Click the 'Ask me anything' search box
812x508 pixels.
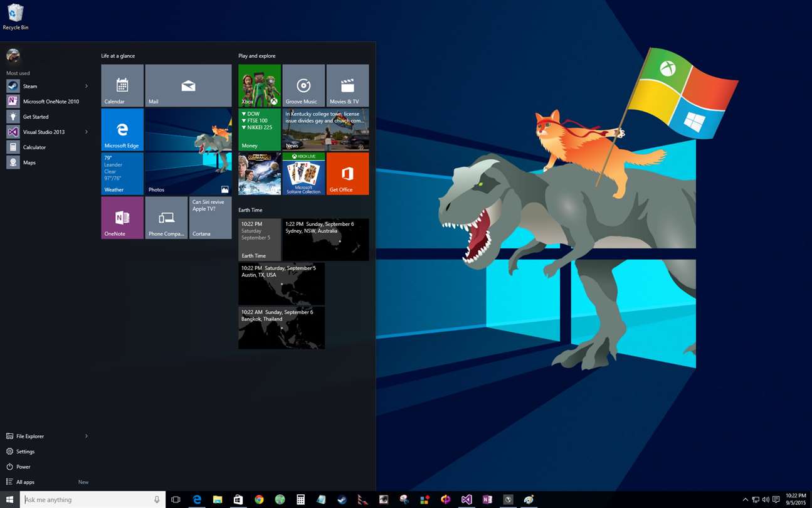pyautogui.click(x=93, y=500)
